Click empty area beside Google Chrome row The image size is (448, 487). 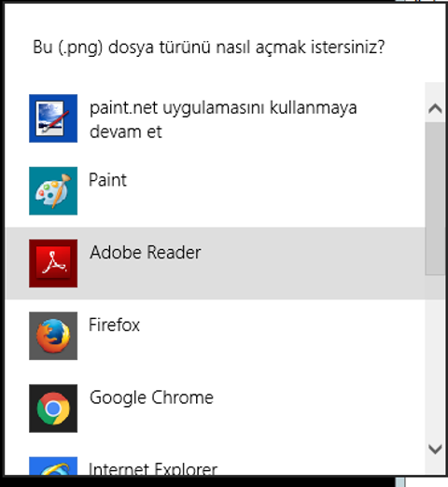coord(311,409)
